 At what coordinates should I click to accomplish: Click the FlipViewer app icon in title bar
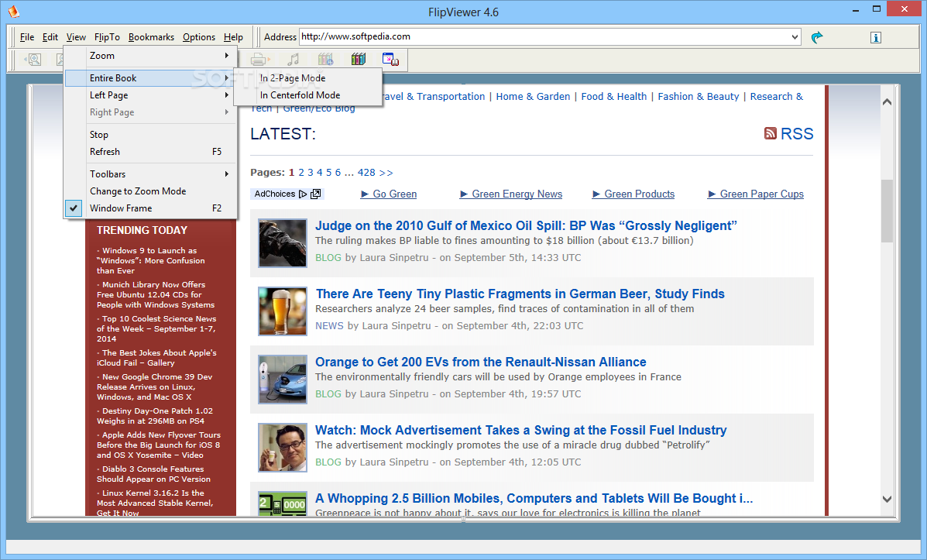tap(14, 12)
